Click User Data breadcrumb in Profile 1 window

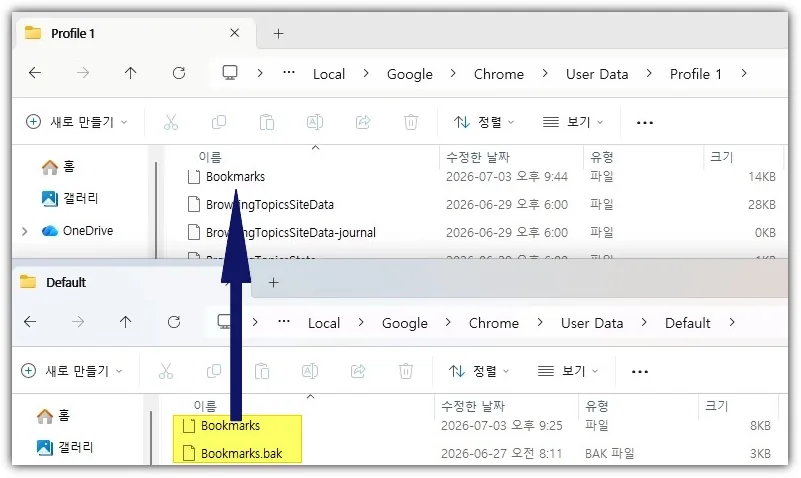597,74
